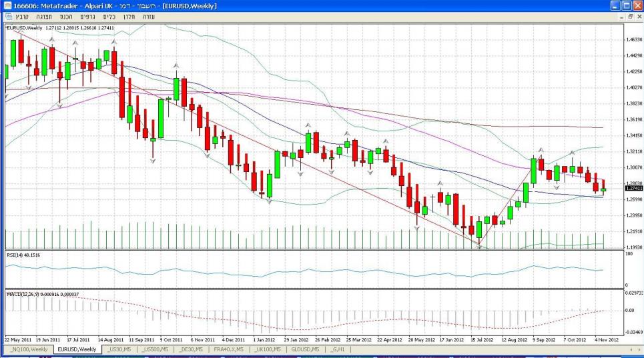Image resolution: width=644 pixels, height=358 pixels.
Task: Open the GLDUSD,M5 chart tab
Action: [x=304, y=349]
